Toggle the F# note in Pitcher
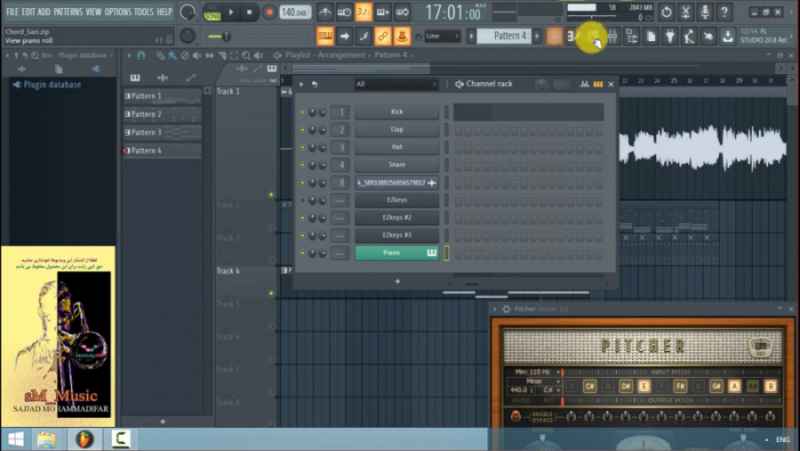 [680, 385]
